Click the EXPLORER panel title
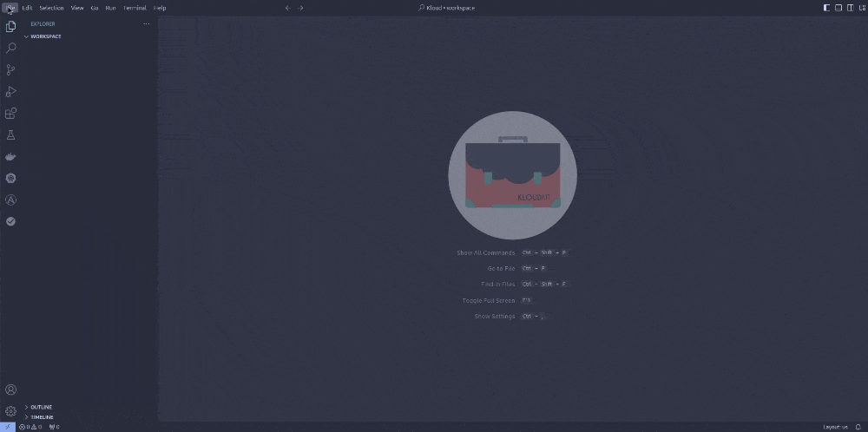The width and height of the screenshot is (868, 432). pyautogui.click(x=43, y=23)
